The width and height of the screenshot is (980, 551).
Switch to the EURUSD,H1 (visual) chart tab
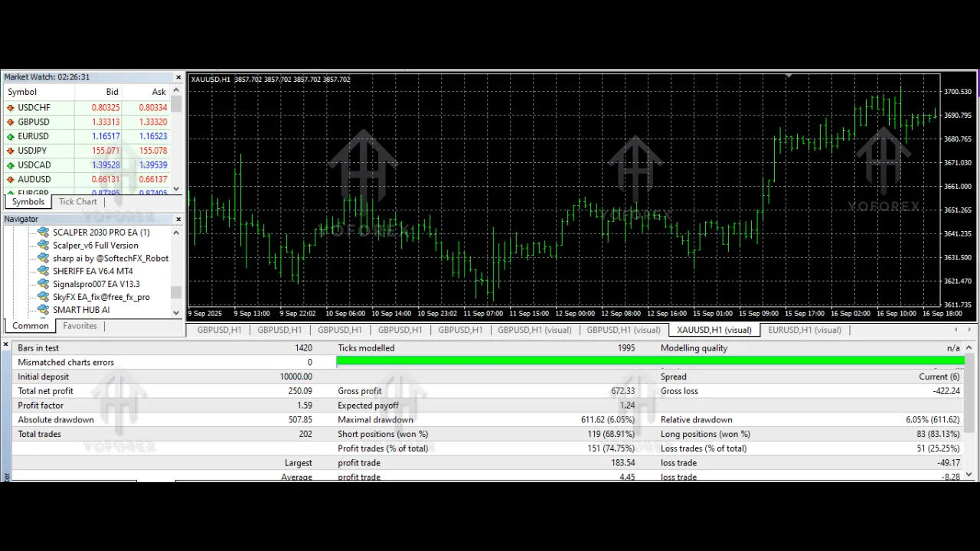click(x=805, y=330)
